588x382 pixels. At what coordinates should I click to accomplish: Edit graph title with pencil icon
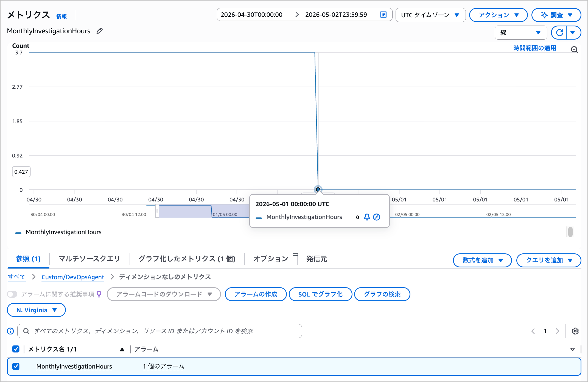(100, 31)
